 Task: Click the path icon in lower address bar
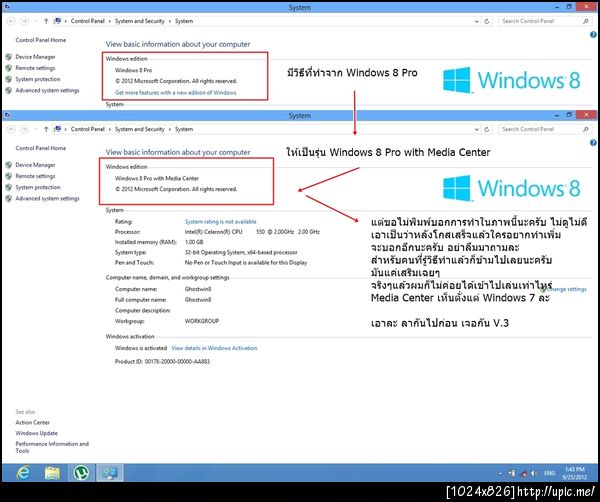pyautogui.click(x=57, y=129)
